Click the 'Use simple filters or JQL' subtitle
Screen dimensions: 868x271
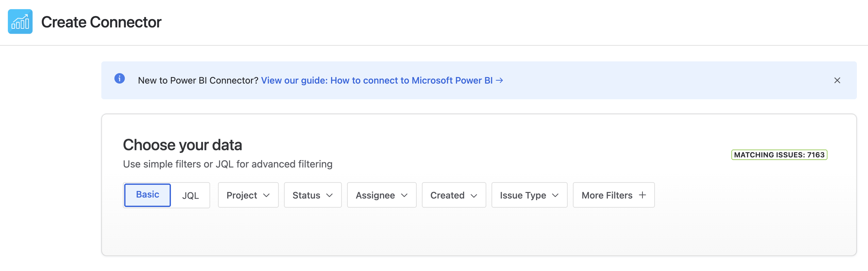227,164
